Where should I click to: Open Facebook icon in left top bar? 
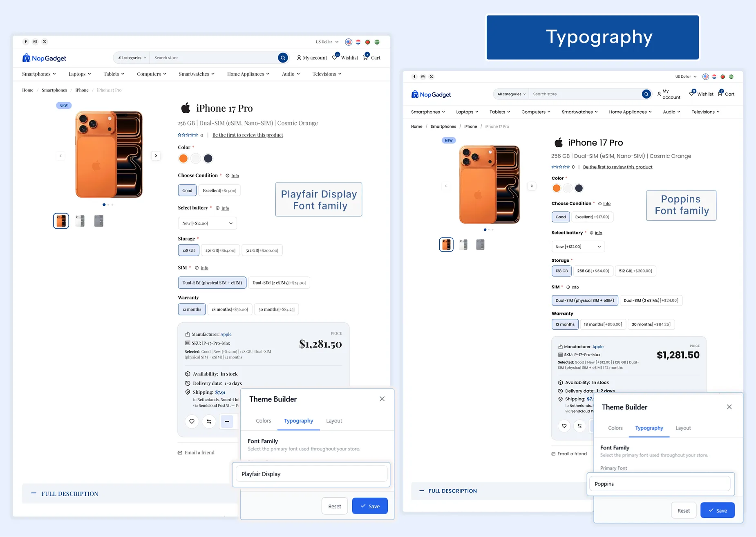click(x=26, y=42)
